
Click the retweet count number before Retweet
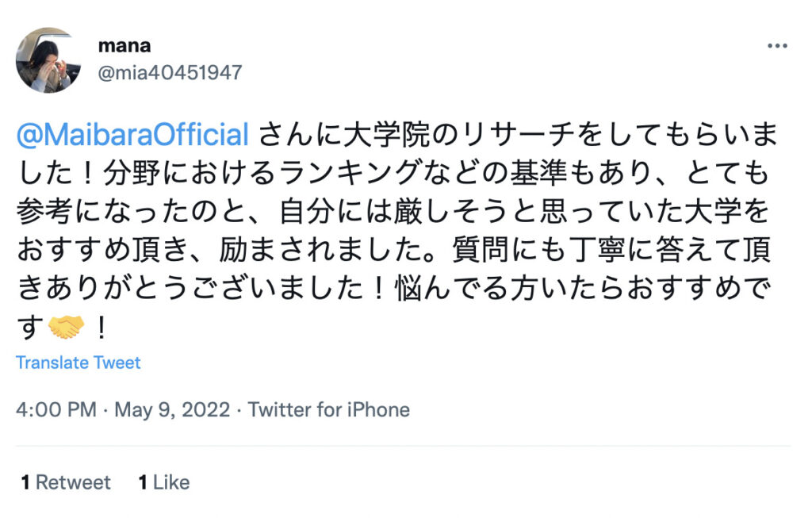[x=25, y=482]
